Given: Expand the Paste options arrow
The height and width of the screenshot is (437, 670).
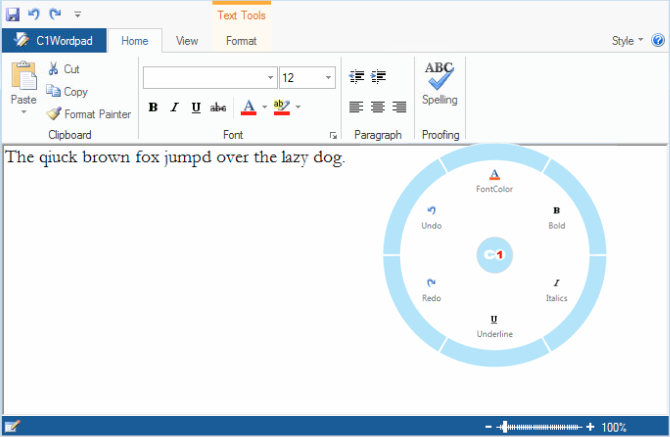Looking at the screenshot, I should pos(24,112).
